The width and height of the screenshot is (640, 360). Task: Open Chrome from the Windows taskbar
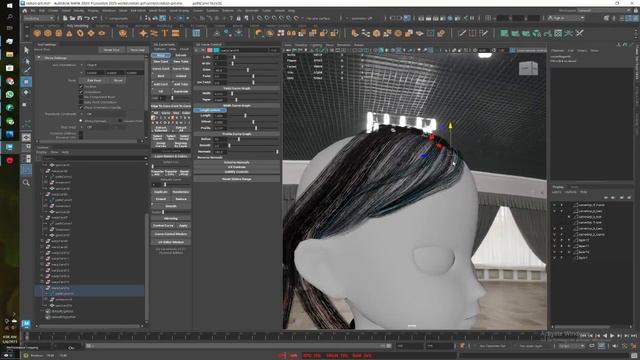point(10,81)
